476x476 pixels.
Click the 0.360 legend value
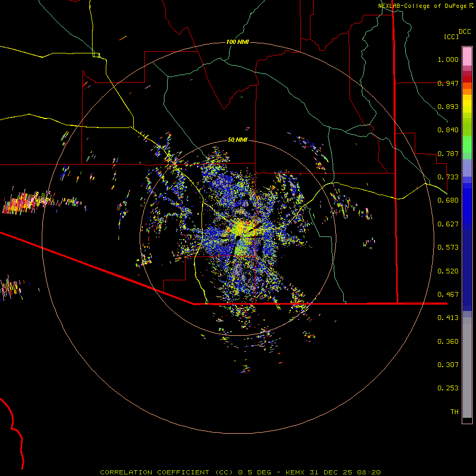pyautogui.click(x=448, y=342)
